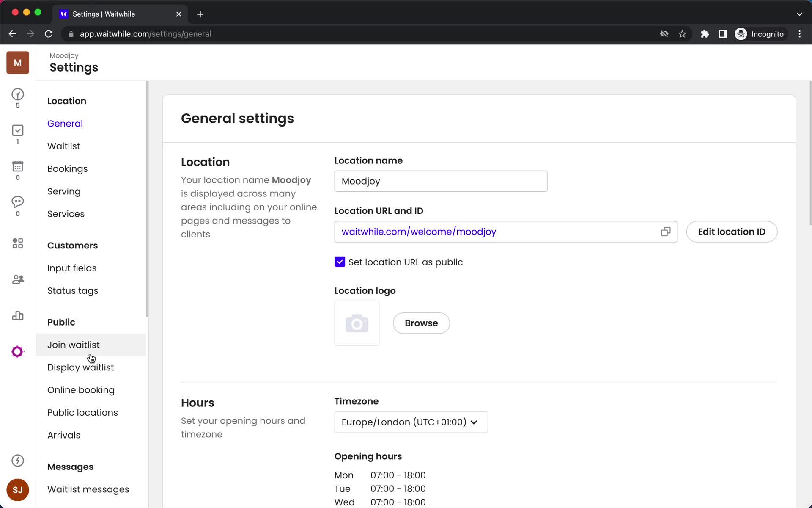
Task: Navigate to Waitlist settings section
Action: 63,146
